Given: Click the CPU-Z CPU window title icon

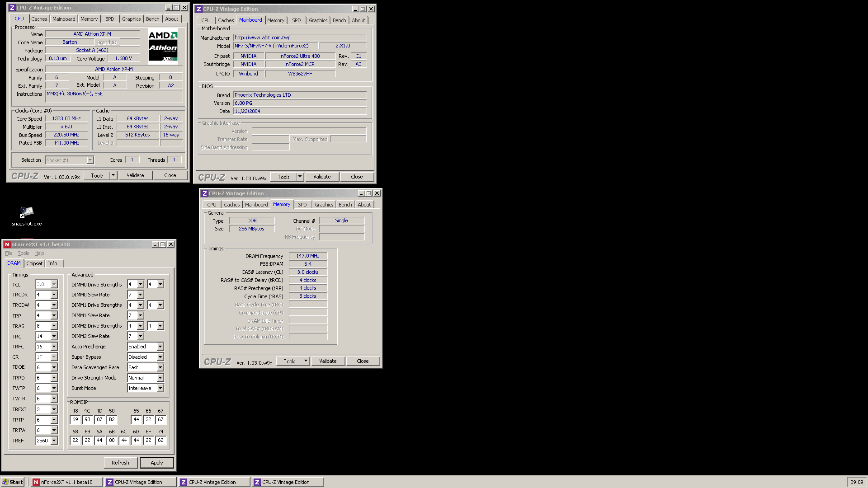Looking at the screenshot, I should 12,8.
